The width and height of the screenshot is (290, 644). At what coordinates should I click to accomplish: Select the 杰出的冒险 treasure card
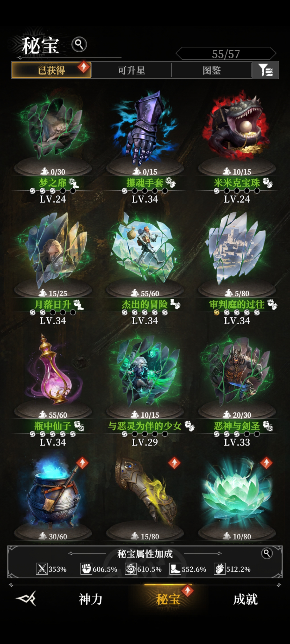point(145,269)
